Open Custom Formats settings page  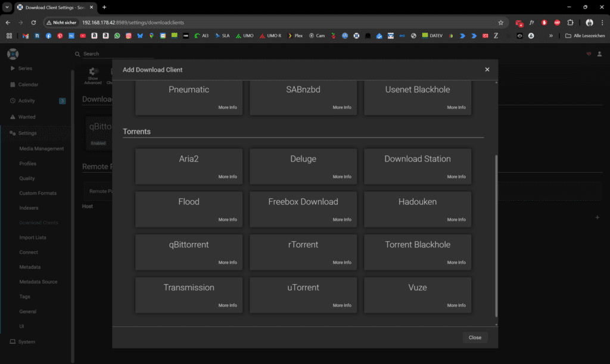[38, 193]
